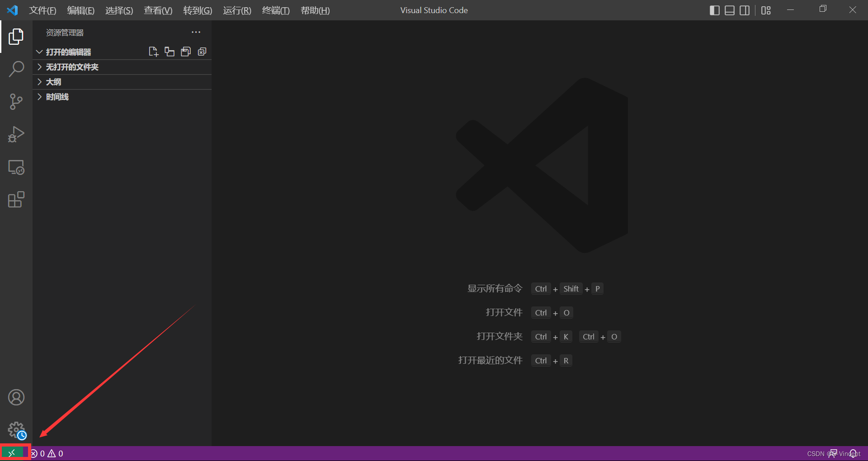The width and height of the screenshot is (868, 461).
Task: Open the Source Control view icon
Action: point(16,102)
